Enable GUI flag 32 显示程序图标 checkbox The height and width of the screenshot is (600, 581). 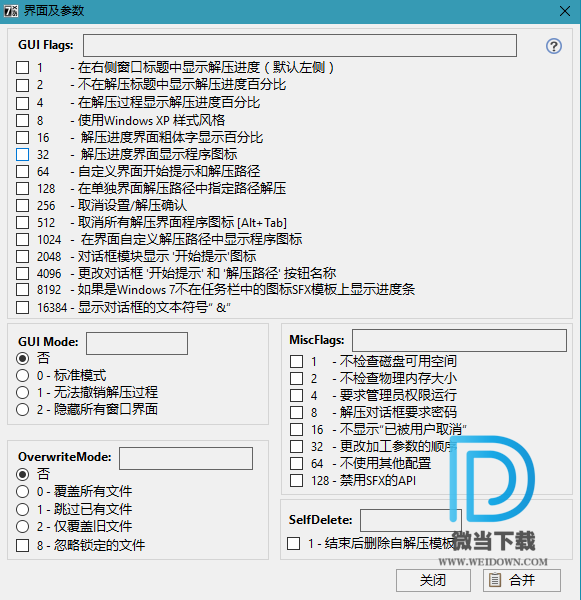click(23, 155)
